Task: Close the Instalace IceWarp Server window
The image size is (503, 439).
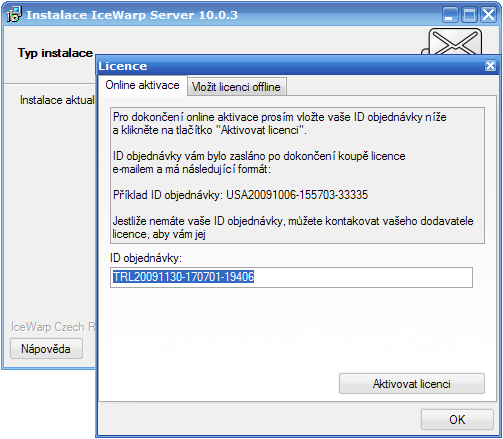Action: click(x=489, y=15)
